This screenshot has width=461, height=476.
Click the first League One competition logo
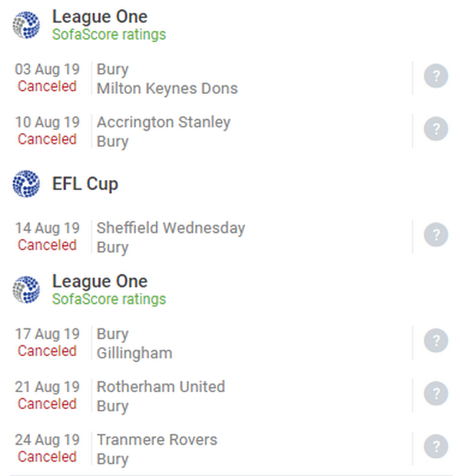[26, 25]
